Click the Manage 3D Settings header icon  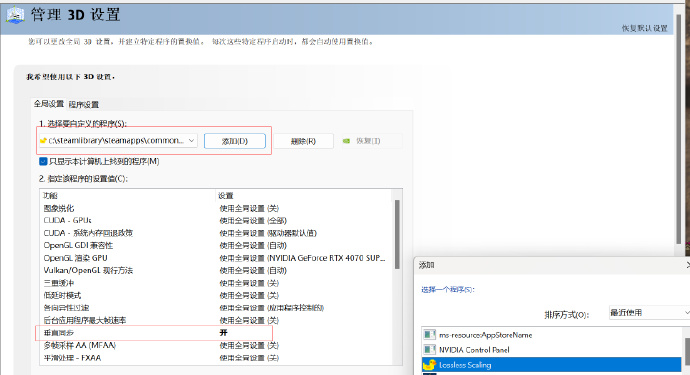[x=15, y=15]
